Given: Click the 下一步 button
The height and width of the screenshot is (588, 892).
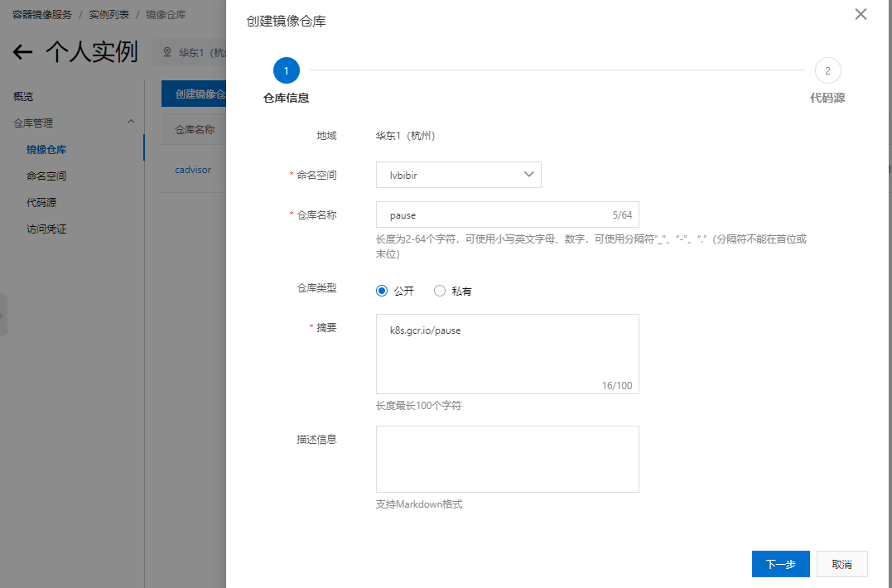Looking at the screenshot, I should click(x=780, y=564).
